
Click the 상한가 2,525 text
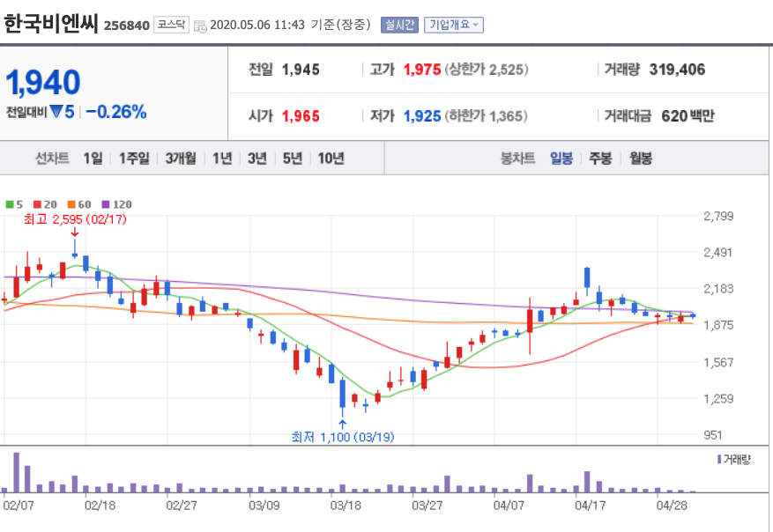coord(487,70)
